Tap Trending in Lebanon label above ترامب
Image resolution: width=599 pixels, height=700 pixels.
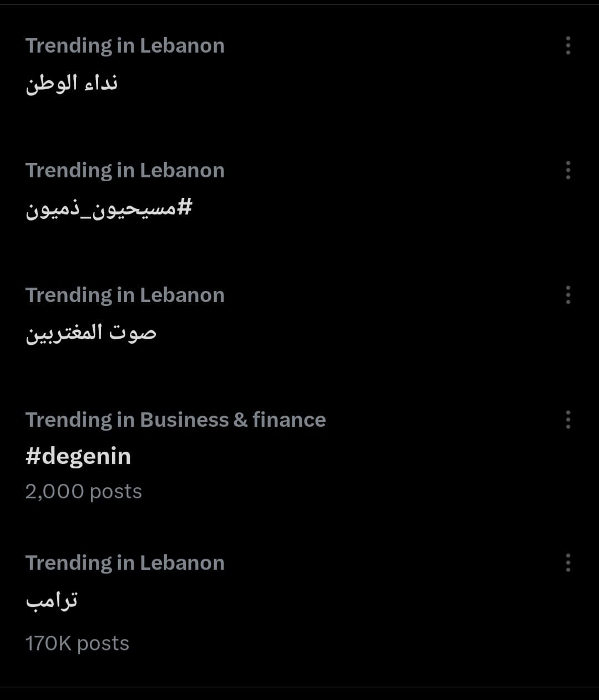[125, 563]
